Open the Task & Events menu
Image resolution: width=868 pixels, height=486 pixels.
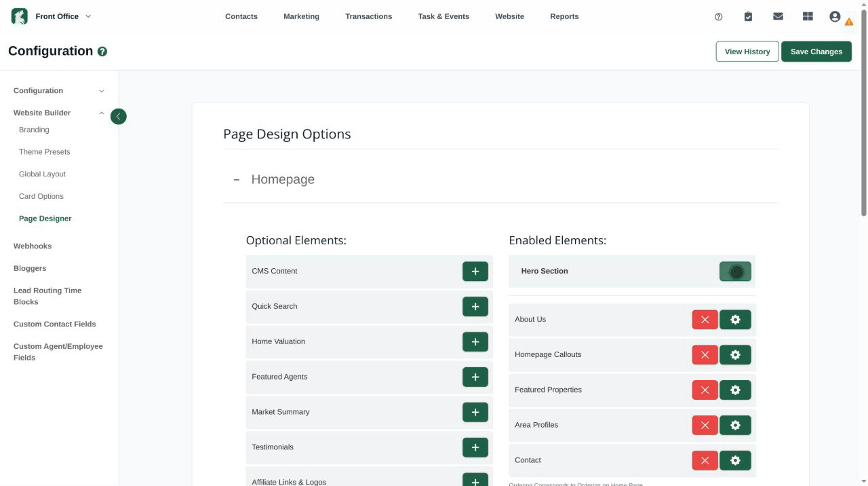tap(443, 16)
